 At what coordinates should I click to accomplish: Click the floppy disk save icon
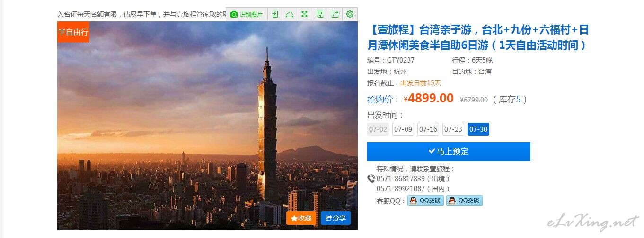[320, 14]
